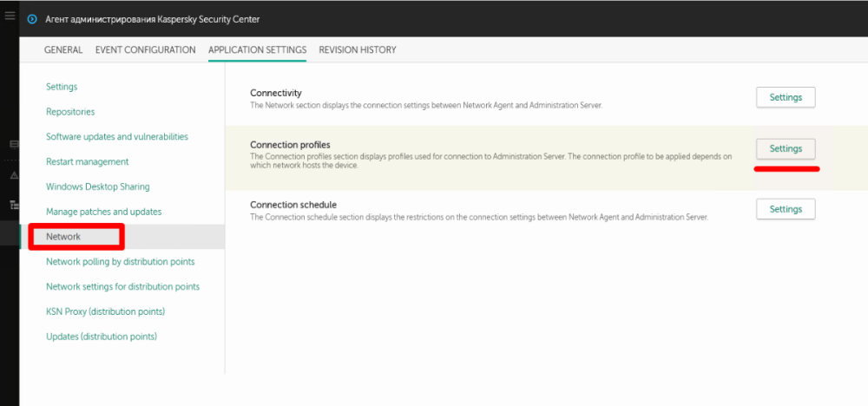This screenshot has width=868, height=406.
Task: Open Software updates and vulnerabilities section
Action: click(x=117, y=136)
